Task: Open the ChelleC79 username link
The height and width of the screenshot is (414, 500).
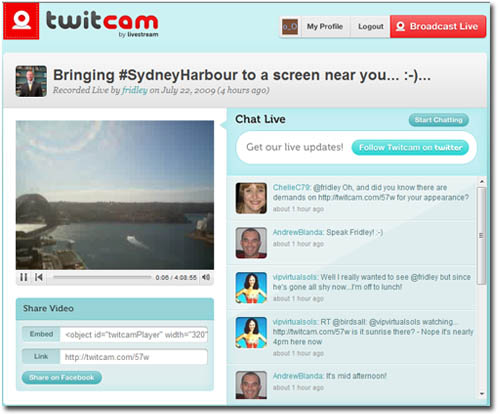Action: click(291, 188)
